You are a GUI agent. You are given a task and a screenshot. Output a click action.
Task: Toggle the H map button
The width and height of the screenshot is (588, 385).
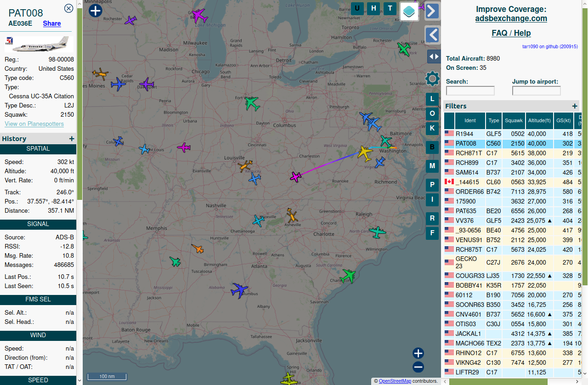[373, 8]
